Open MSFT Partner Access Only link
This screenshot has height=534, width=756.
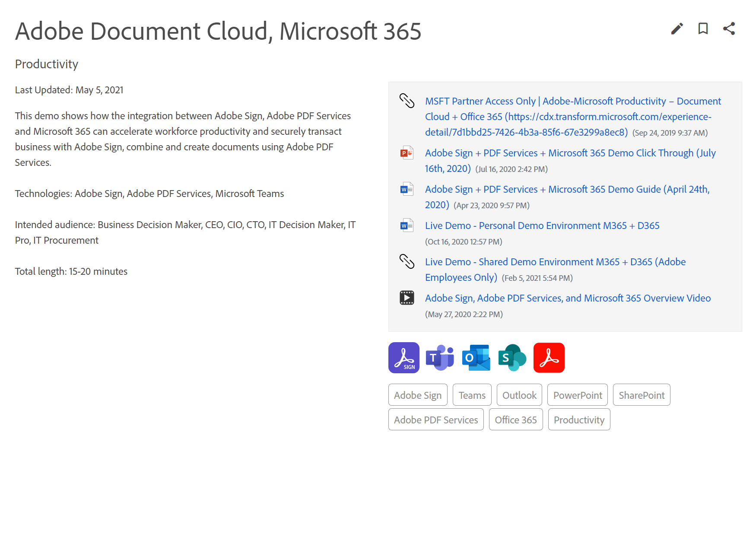[x=573, y=117]
